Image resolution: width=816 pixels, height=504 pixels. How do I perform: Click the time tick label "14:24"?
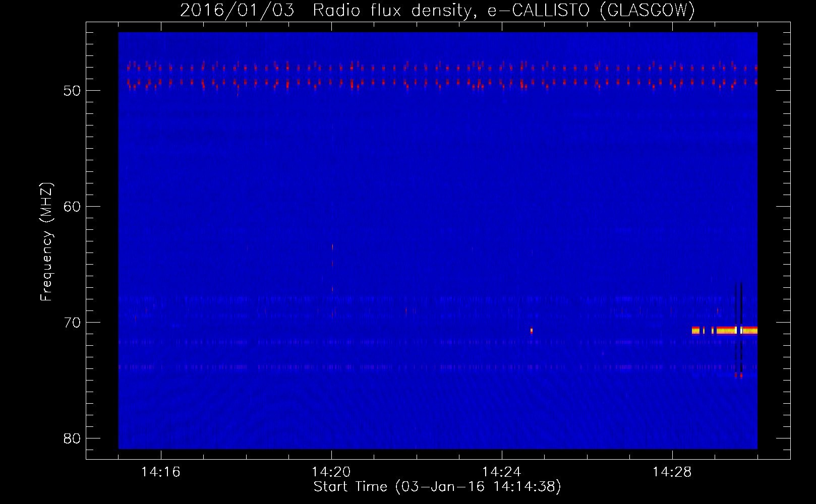tap(502, 472)
